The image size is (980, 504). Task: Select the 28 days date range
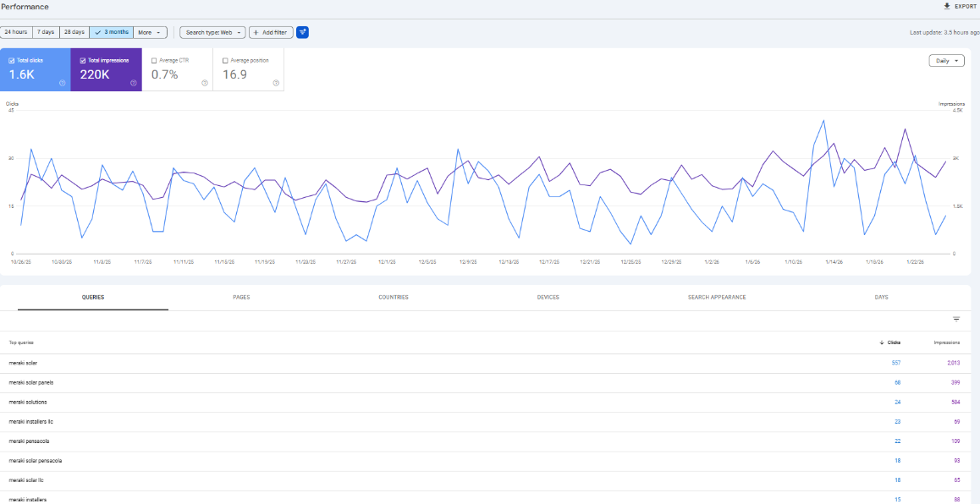click(x=74, y=32)
